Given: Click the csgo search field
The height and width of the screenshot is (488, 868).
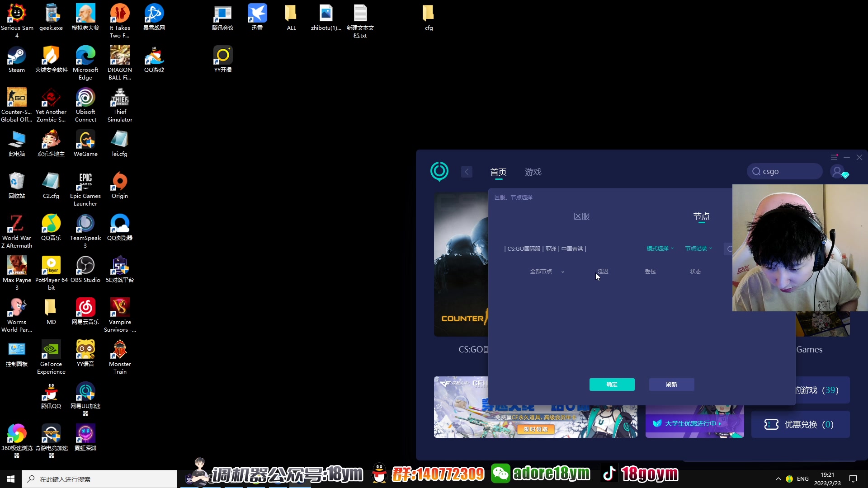Looking at the screenshot, I should tap(784, 171).
